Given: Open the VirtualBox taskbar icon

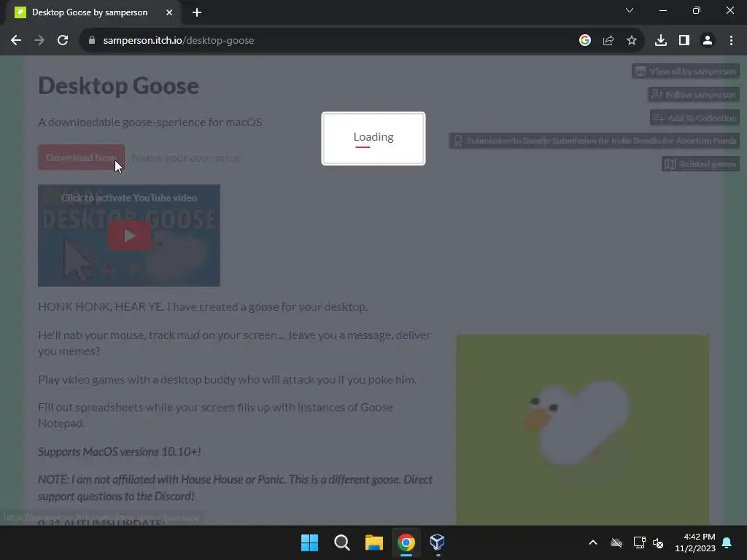Looking at the screenshot, I should coord(438,542).
